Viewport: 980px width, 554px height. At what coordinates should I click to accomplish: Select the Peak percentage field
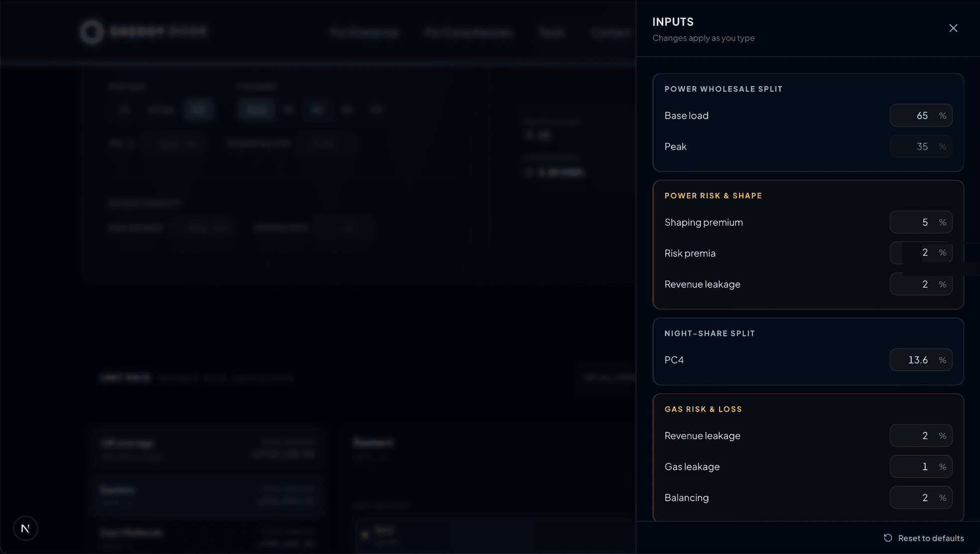[x=921, y=146]
